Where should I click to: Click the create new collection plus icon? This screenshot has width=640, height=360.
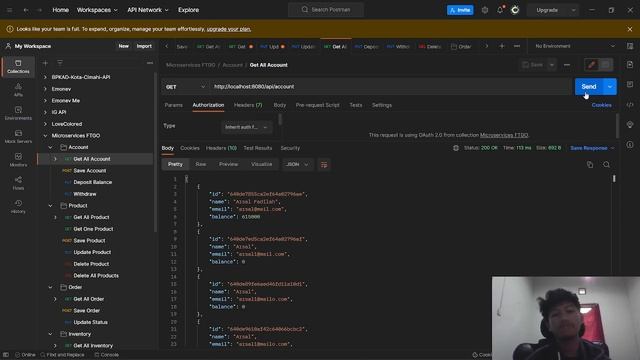45,63
